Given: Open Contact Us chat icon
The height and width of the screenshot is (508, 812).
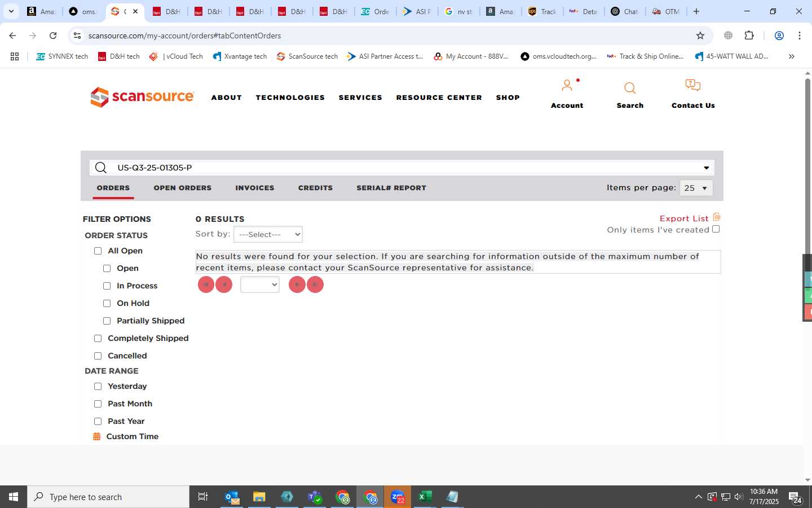Looking at the screenshot, I should pos(693,86).
